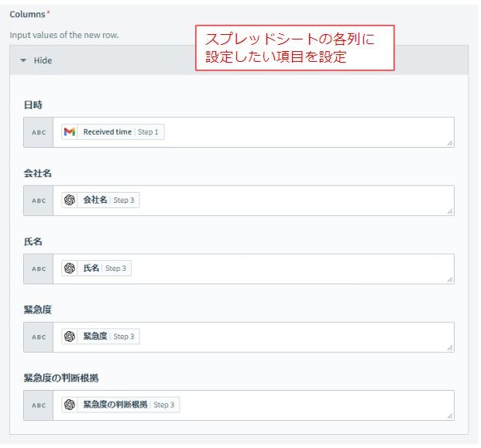The image size is (481, 448).
Task: Select the 会社名 Step 3 data pill
Action: (x=101, y=200)
